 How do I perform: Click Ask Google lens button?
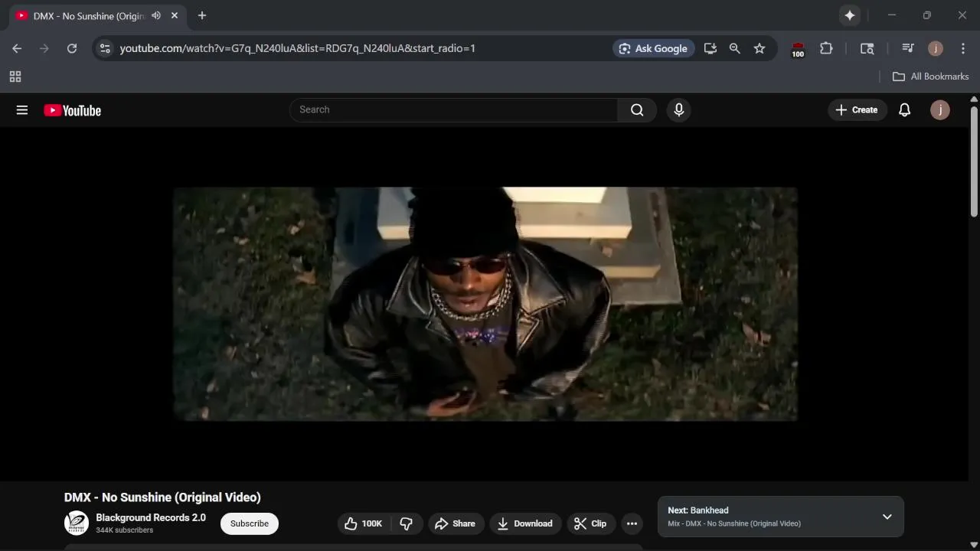[654, 48]
